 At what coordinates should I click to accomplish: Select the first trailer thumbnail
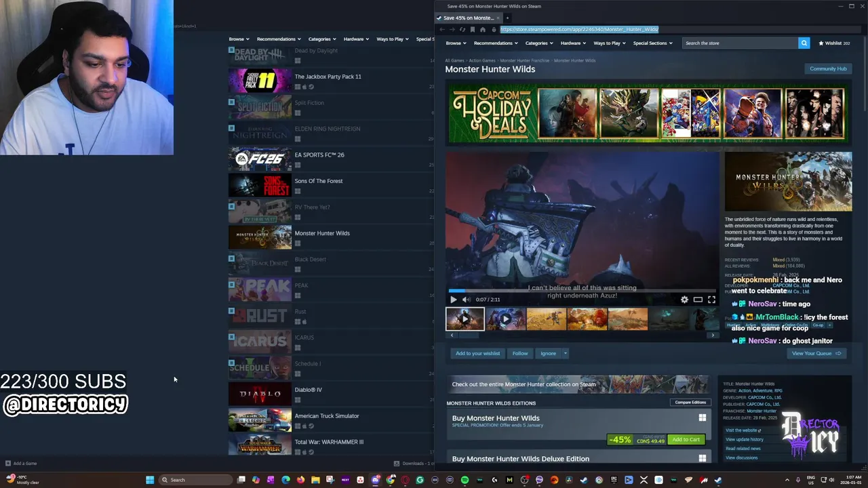click(465, 319)
